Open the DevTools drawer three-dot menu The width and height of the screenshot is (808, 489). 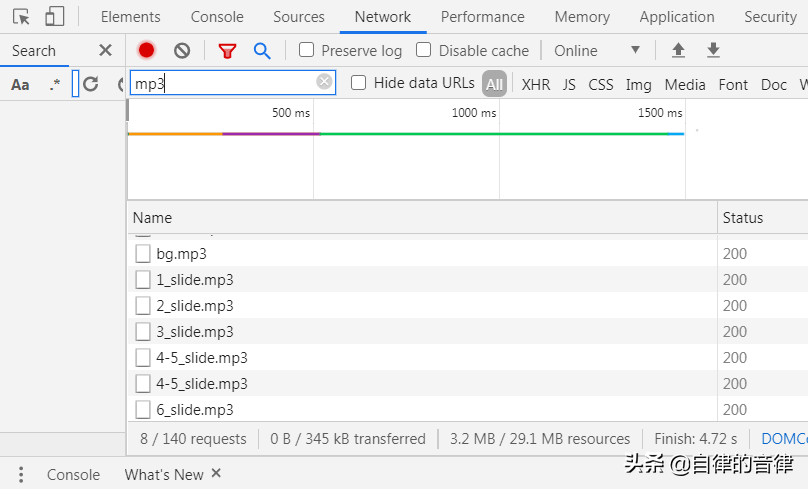(21, 475)
